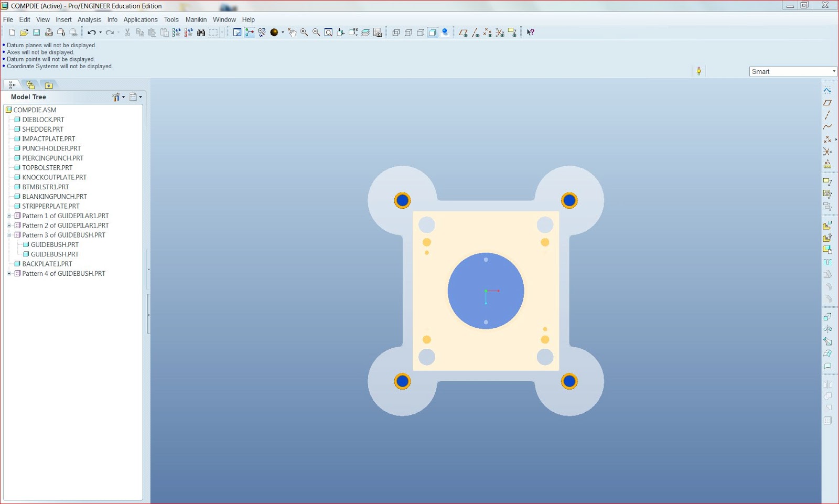Open the Applications menu

click(140, 19)
